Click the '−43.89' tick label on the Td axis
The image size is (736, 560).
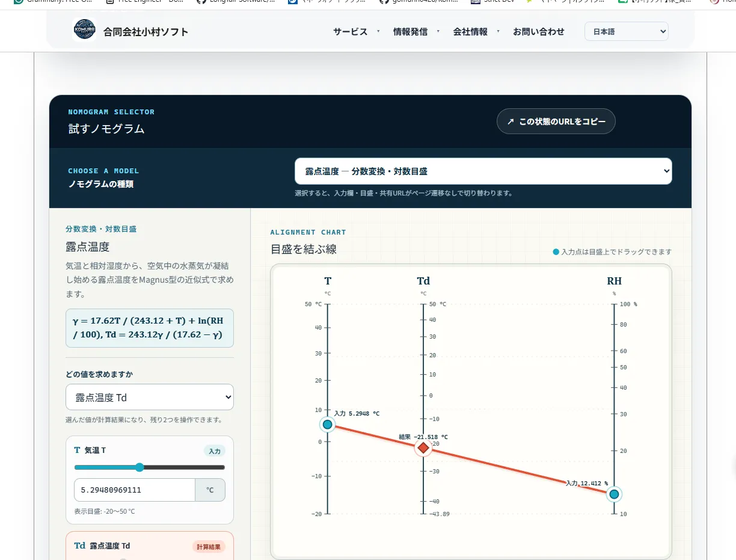point(438,514)
